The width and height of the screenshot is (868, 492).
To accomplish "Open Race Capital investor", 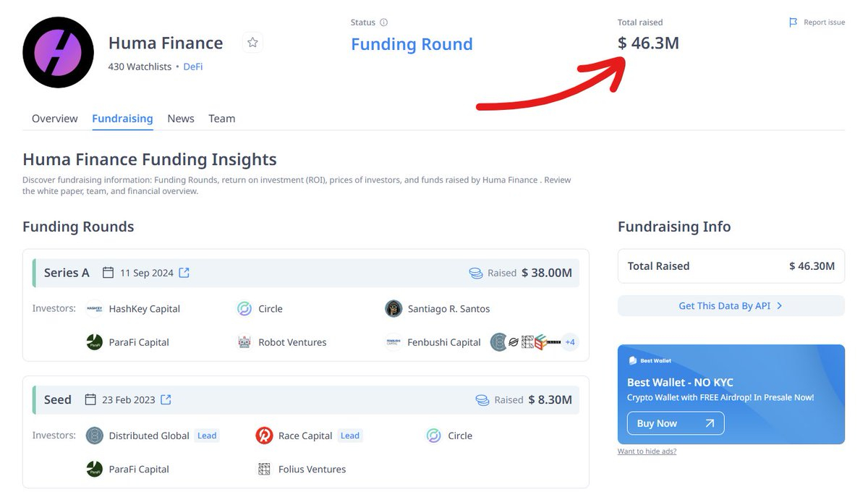I will 305,436.
